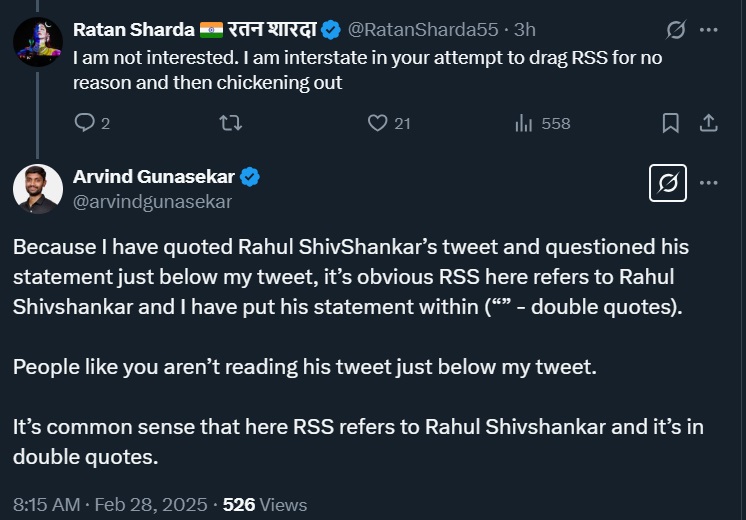Open @arvindgunasekar handle link
Screen dimensions: 746x520
152,201
